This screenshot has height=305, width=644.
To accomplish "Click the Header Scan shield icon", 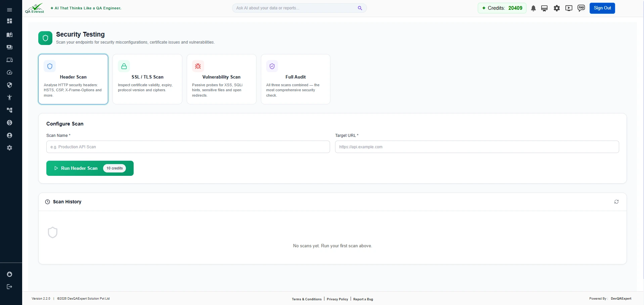I will pos(50,66).
